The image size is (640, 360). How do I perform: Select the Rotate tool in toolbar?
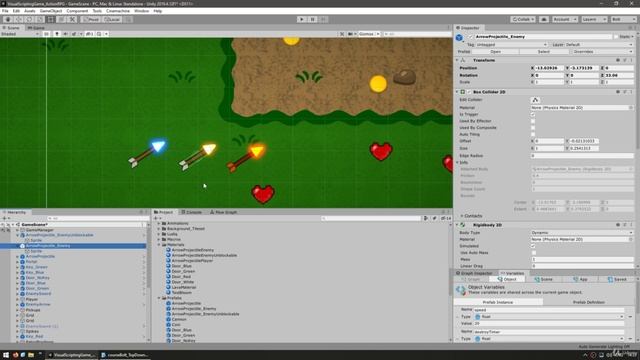coord(29,19)
